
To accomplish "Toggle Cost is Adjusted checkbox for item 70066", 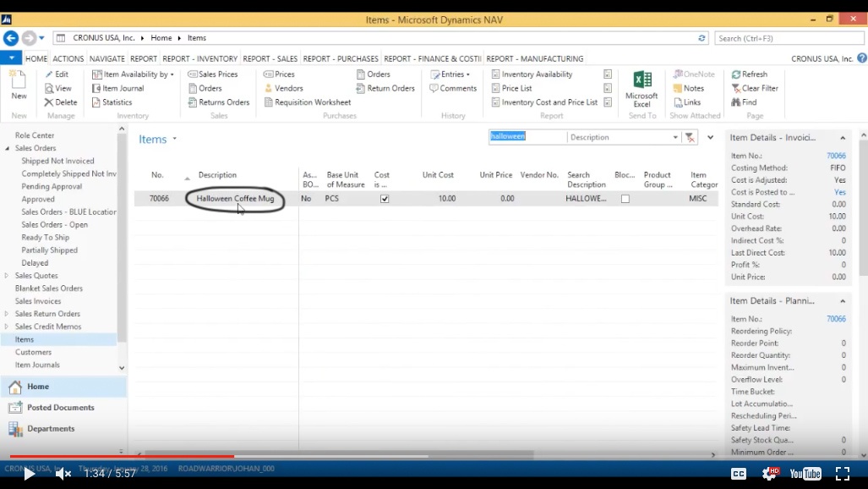I will [x=385, y=199].
